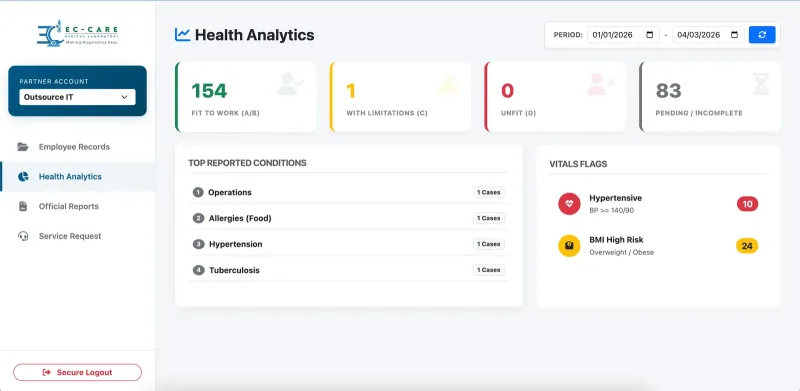Click the Operations condition row
The height and width of the screenshot is (391, 800).
(x=348, y=192)
